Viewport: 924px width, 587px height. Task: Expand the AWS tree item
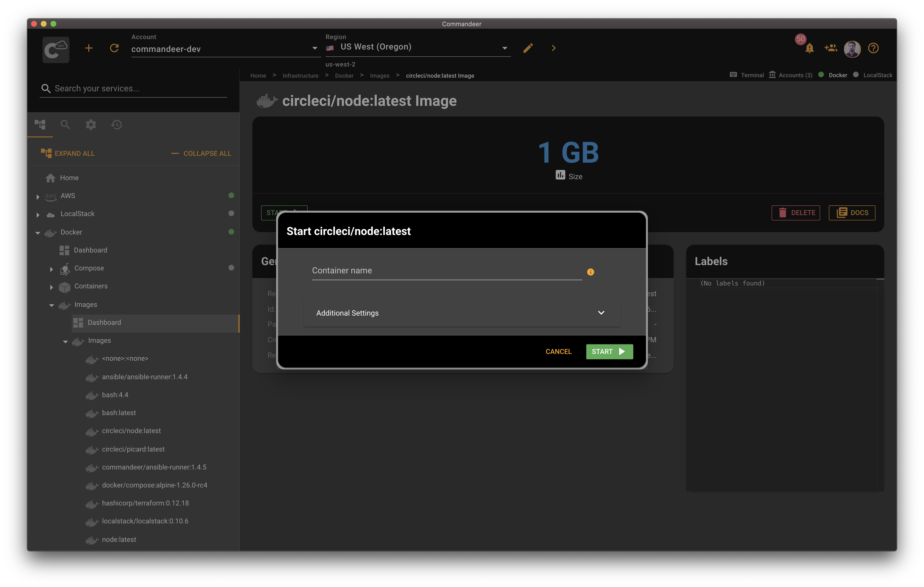tap(37, 195)
